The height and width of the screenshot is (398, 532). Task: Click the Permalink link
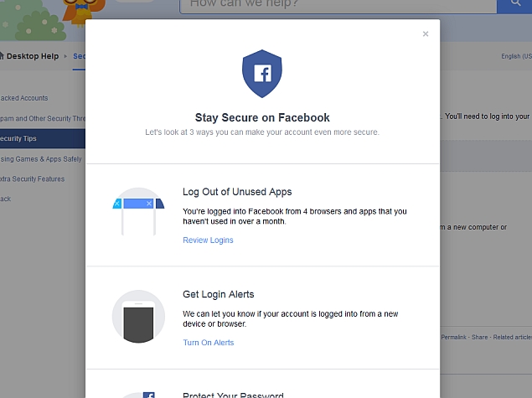(453, 338)
